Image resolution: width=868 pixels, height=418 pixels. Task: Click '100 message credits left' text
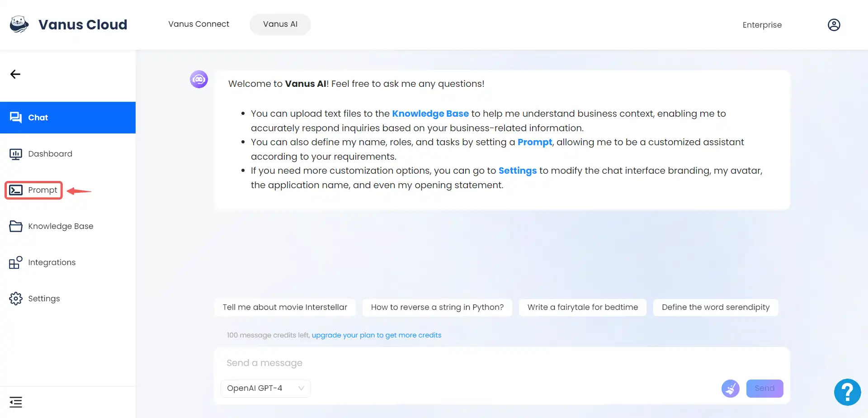coord(268,335)
